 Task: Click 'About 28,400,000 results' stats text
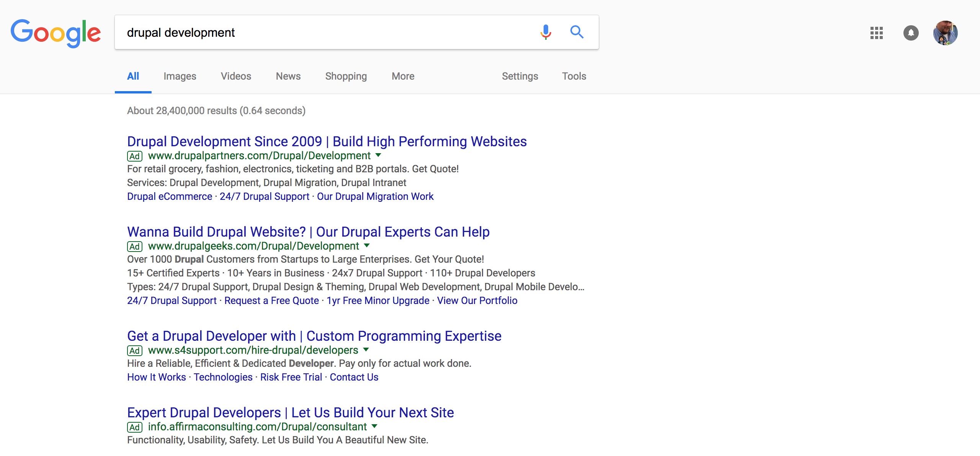point(216,111)
